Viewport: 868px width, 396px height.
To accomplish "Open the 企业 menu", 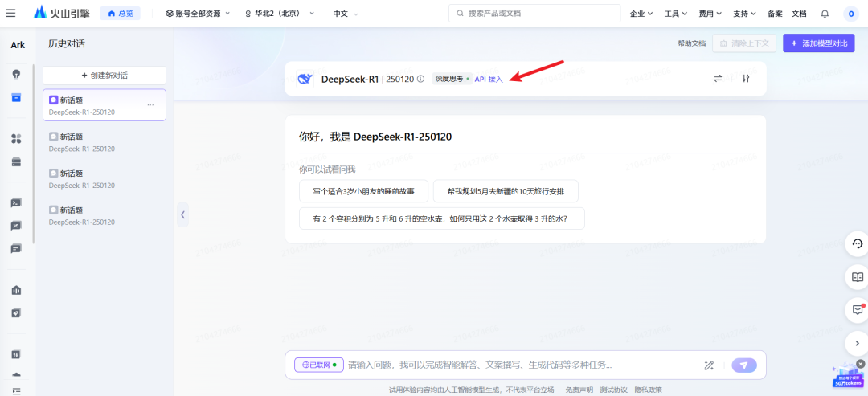I will (641, 14).
